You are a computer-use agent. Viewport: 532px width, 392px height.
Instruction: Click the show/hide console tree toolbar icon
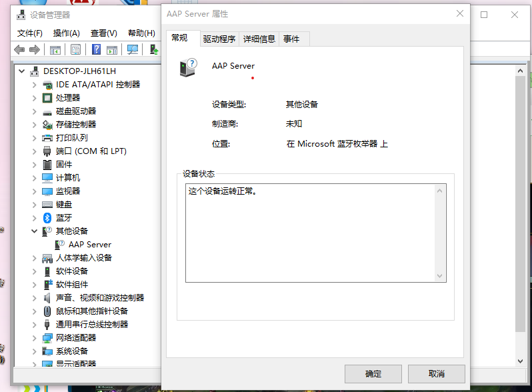55,50
